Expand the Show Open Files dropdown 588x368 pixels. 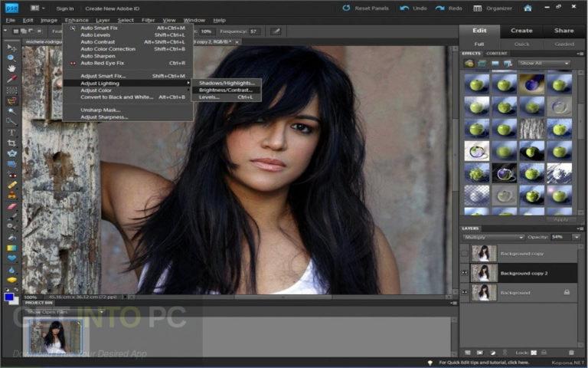66,312
